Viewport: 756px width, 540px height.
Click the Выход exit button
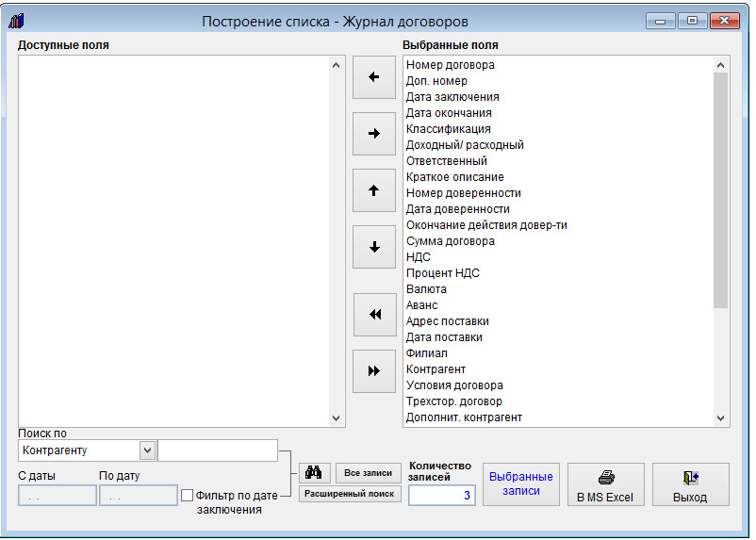690,484
